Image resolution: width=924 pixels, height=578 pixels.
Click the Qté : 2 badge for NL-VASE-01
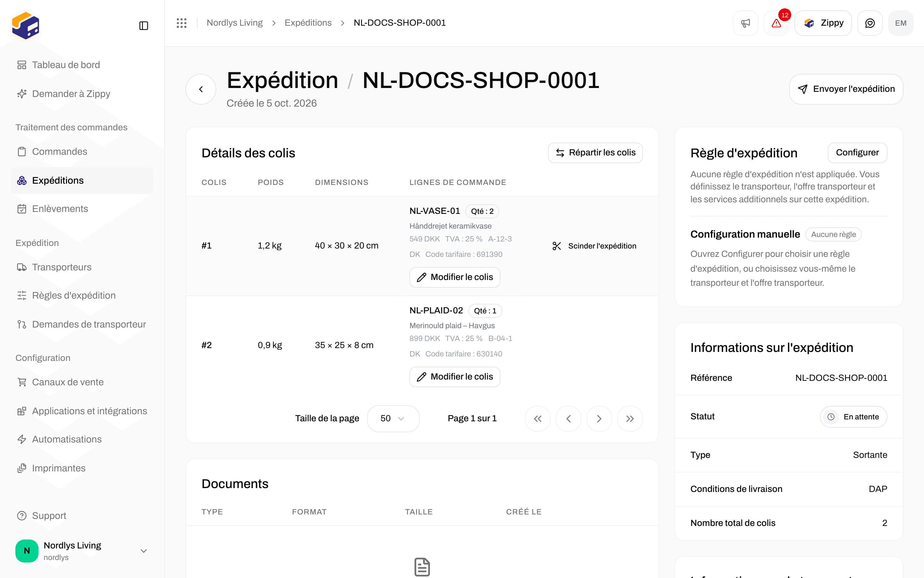pyautogui.click(x=482, y=211)
